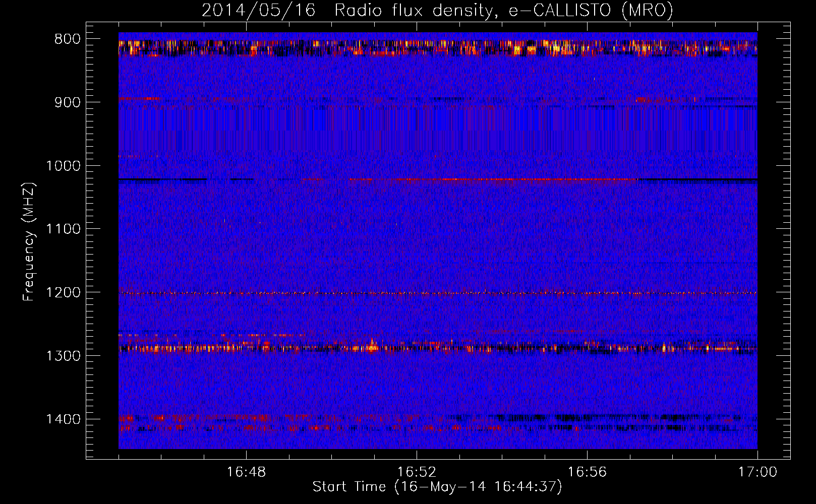Select the 1100 frequency axis label

[63, 229]
